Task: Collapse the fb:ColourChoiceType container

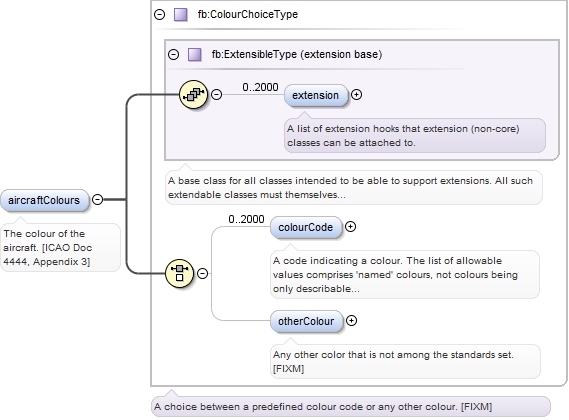Action: click(x=160, y=15)
